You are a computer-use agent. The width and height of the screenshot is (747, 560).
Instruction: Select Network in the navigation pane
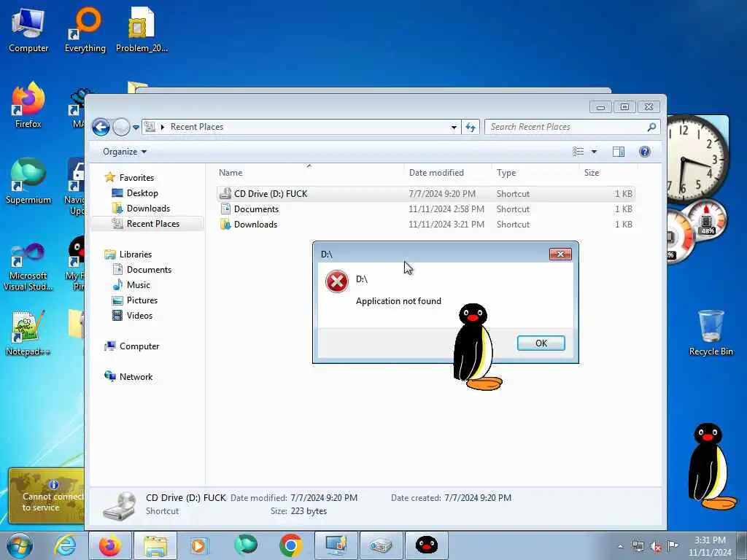(136, 377)
